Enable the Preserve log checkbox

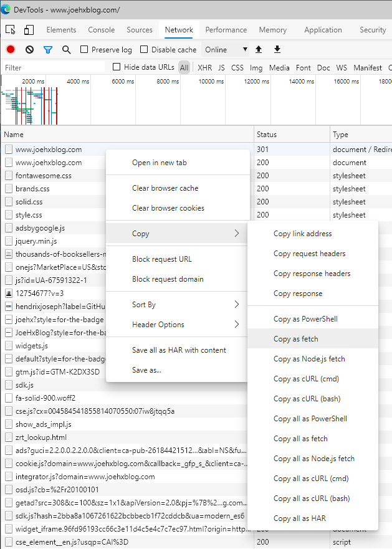point(84,49)
